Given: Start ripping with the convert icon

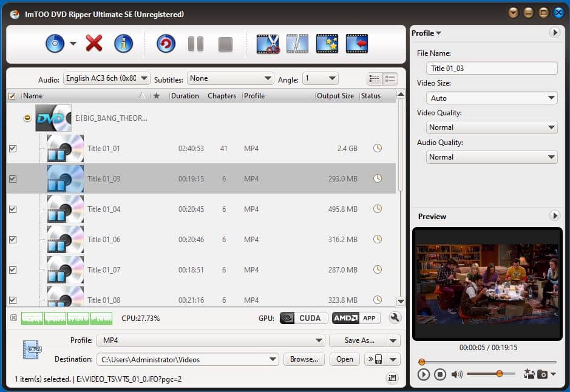Looking at the screenshot, I should click(165, 44).
